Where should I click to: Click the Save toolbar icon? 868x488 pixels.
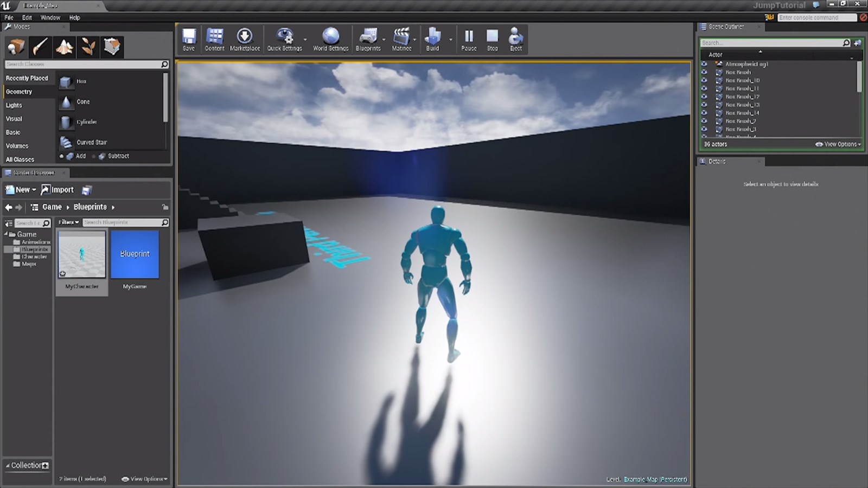[189, 40]
